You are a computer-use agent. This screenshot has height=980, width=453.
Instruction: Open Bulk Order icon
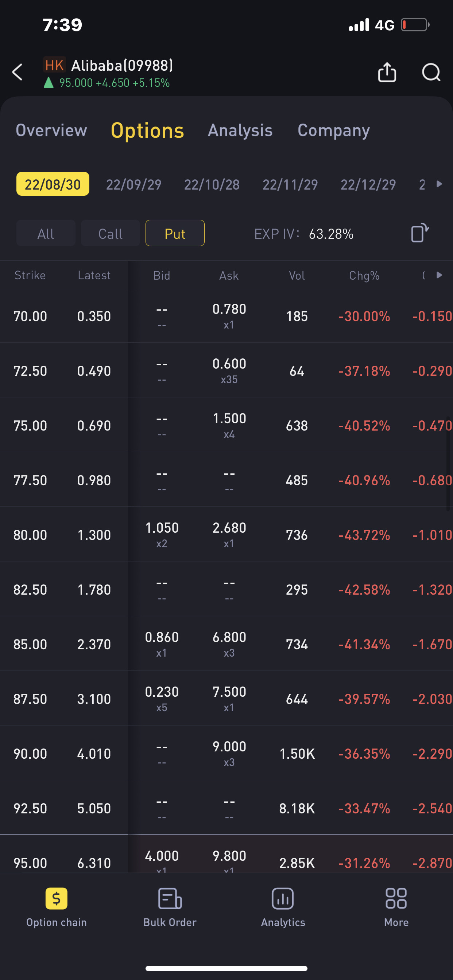pyautogui.click(x=170, y=899)
